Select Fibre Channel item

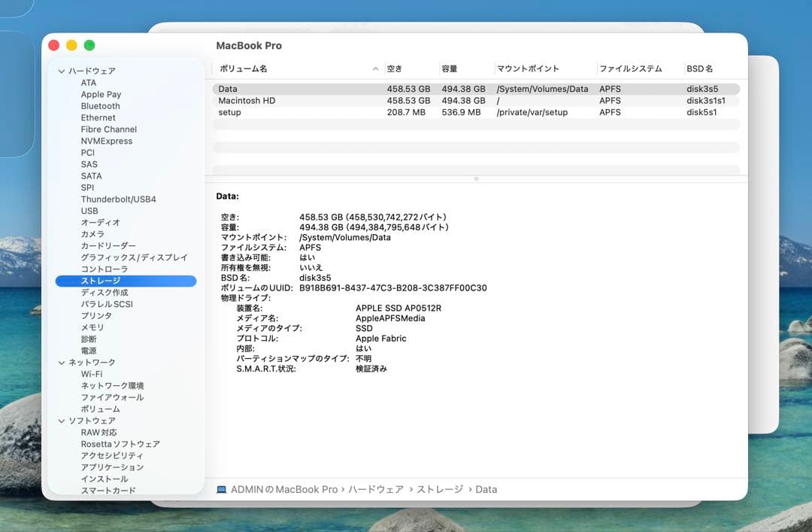click(109, 129)
